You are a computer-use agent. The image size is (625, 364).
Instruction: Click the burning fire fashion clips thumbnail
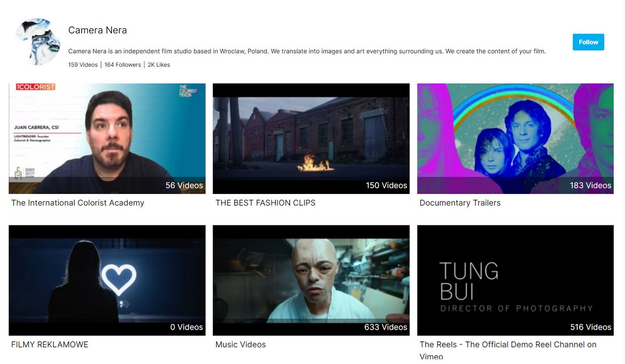[311, 138]
